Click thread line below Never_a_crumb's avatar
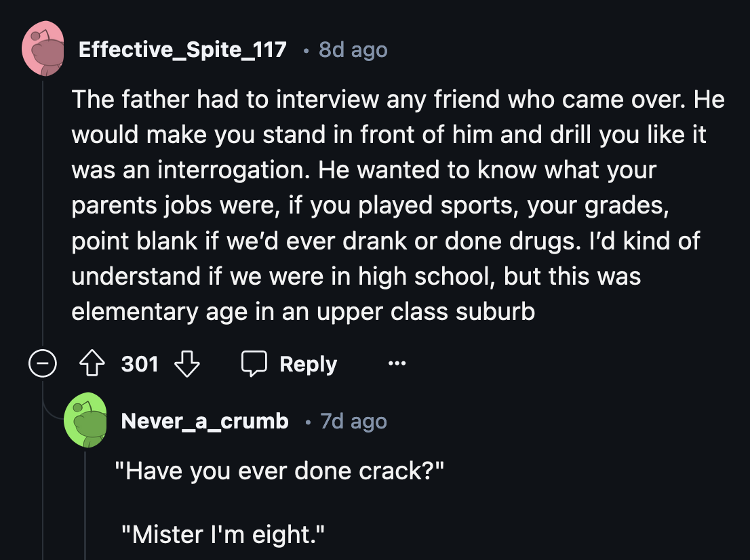750x560 pixels. tap(85, 502)
